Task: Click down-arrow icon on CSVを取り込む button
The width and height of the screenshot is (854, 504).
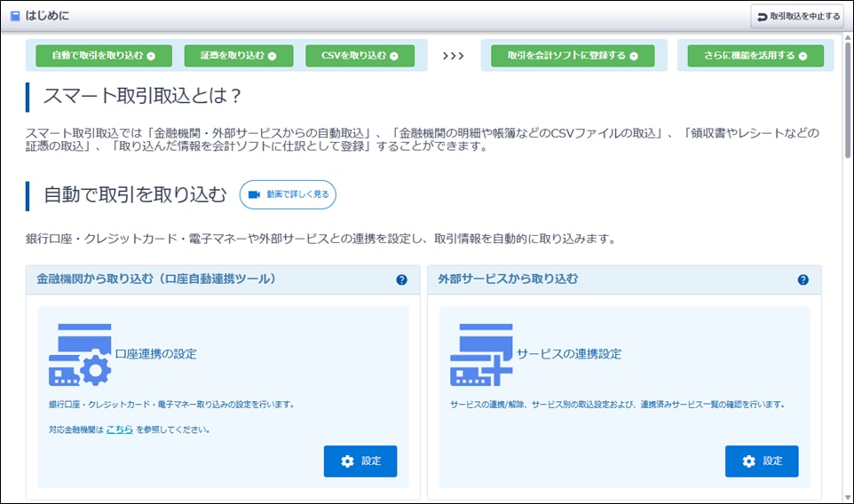Action: click(x=394, y=56)
